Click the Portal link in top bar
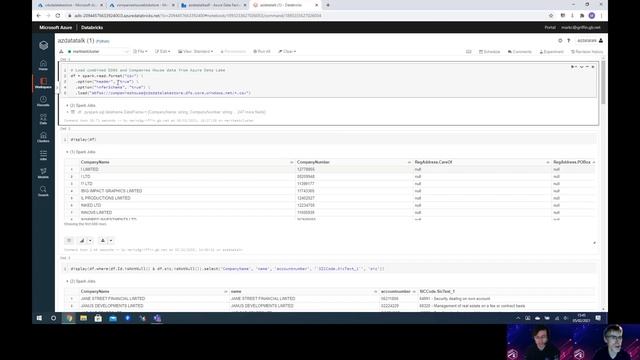The height and width of the screenshot is (360, 640). 550,27
